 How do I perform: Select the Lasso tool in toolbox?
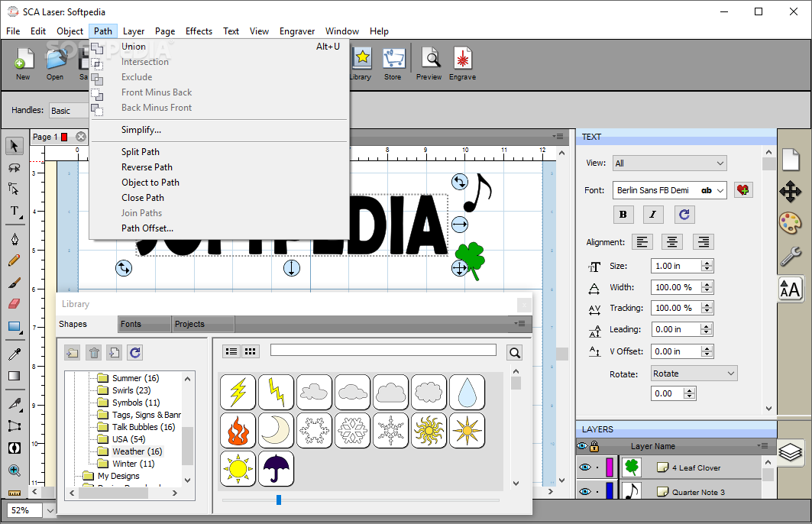click(15, 168)
